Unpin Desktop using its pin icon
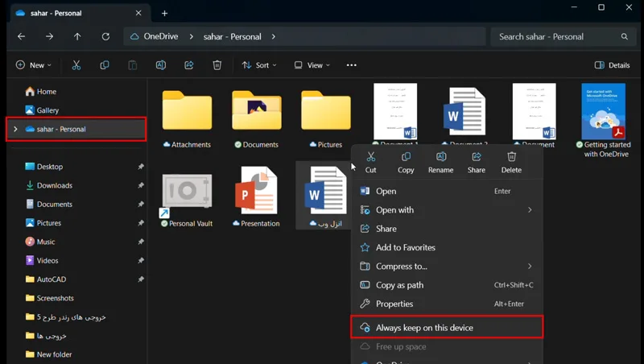This screenshot has height=364, width=644. (141, 167)
